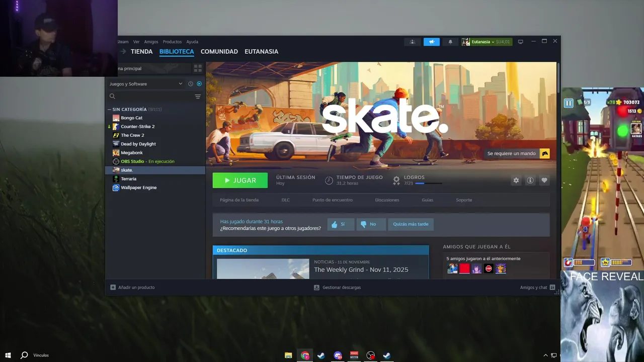Recommend the game with Sí button
Image resolution: width=644 pixels, height=362 pixels.
pos(341,224)
